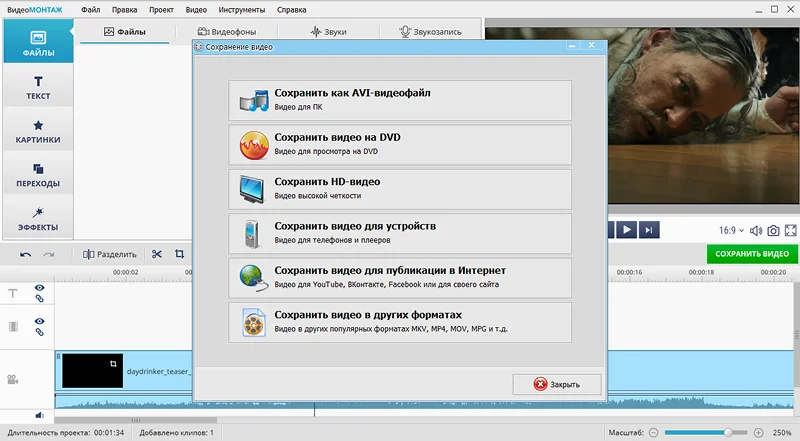Click the text track T icon
800x441 pixels.
tap(13, 293)
